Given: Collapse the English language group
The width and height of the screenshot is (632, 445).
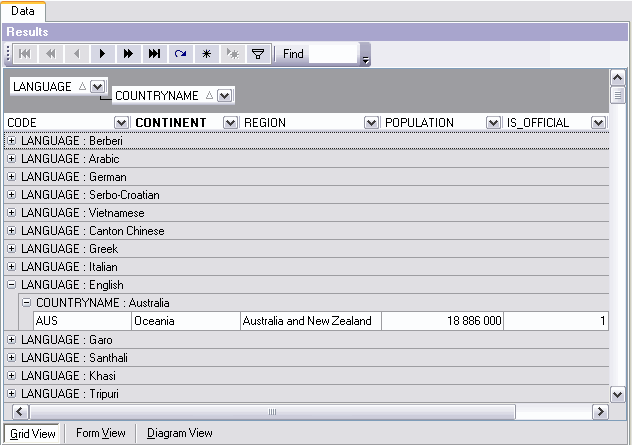Looking at the screenshot, I should coord(12,285).
